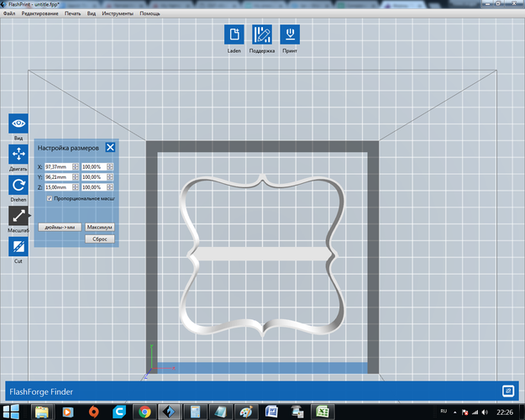Open the printer/devices taskbar icon
Viewport: 525px width, 420px height.
297,412
